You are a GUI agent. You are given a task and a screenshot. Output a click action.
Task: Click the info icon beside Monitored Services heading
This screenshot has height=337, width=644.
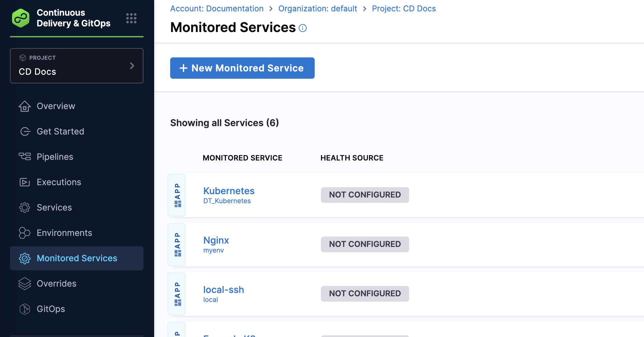(x=303, y=28)
